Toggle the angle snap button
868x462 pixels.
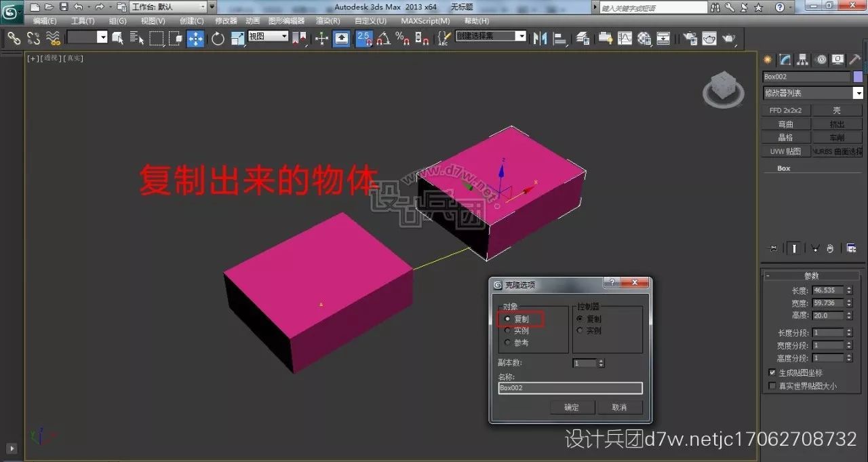pyautogui.click(x=384, y=38)
